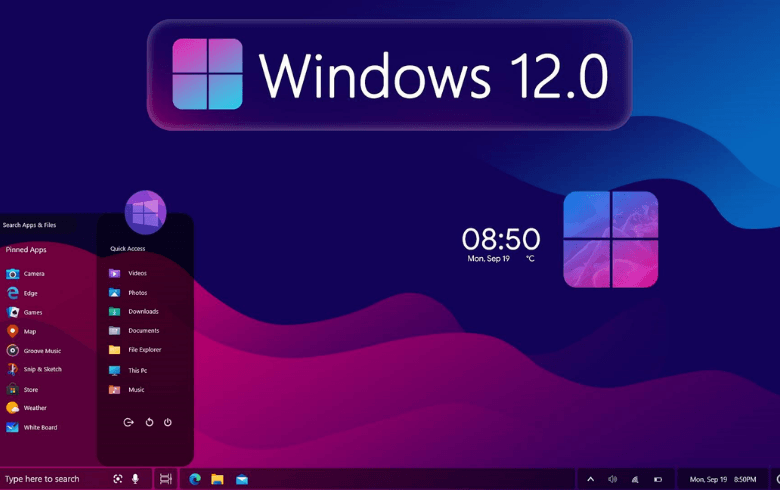780x490 pixels.
Task: Launch White Board app
Action: (32, 427)
